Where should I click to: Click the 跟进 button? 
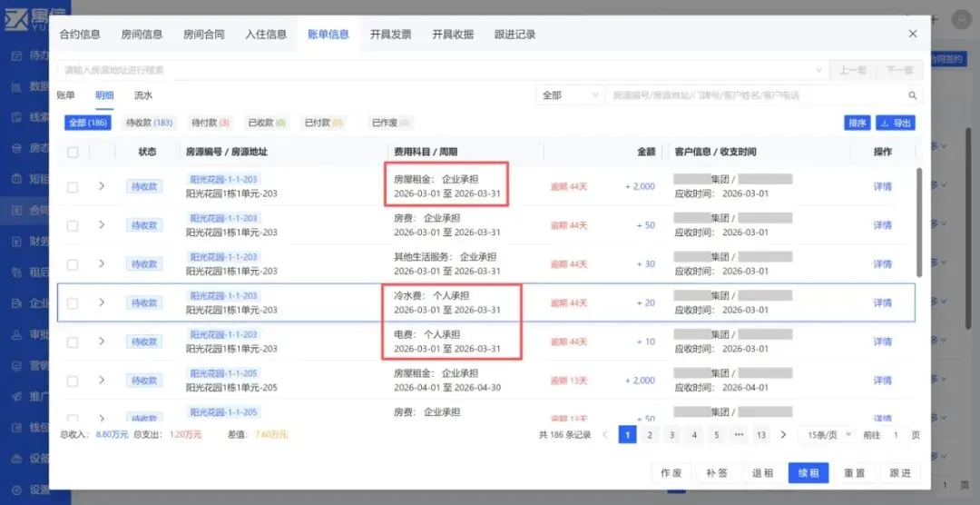click(x=900, y=473)
